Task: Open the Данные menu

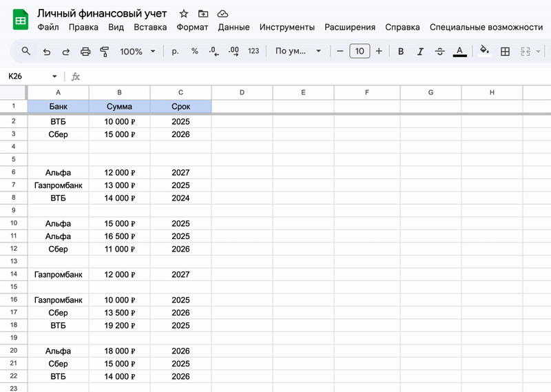Action: [x=233, y=27]
